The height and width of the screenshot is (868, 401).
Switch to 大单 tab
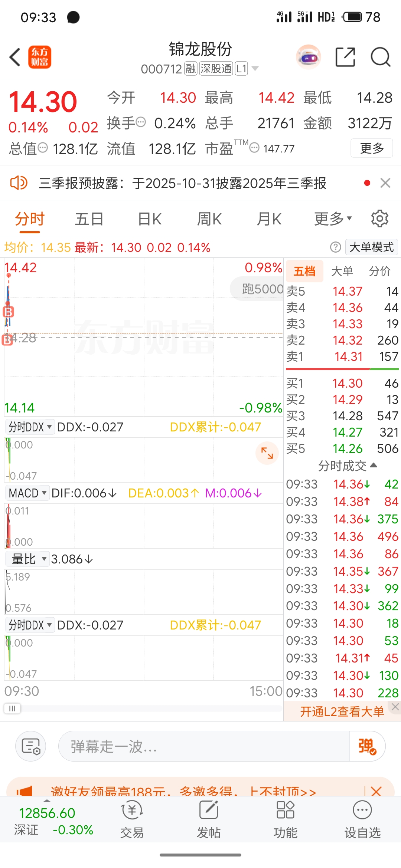342,271
